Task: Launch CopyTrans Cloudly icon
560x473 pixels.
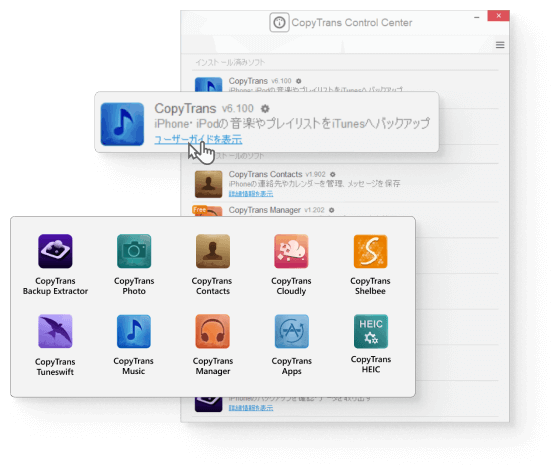Action: 291,251
